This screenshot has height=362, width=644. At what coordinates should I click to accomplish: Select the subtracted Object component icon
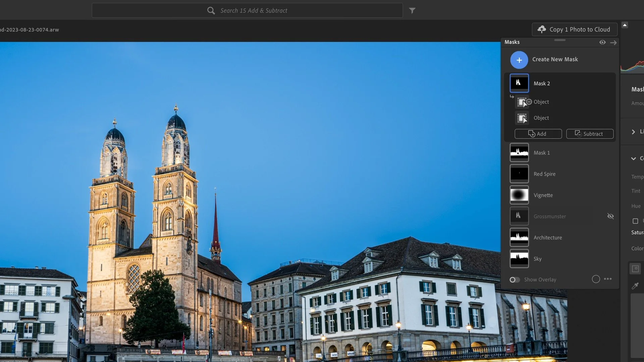(x=522, y=102)
